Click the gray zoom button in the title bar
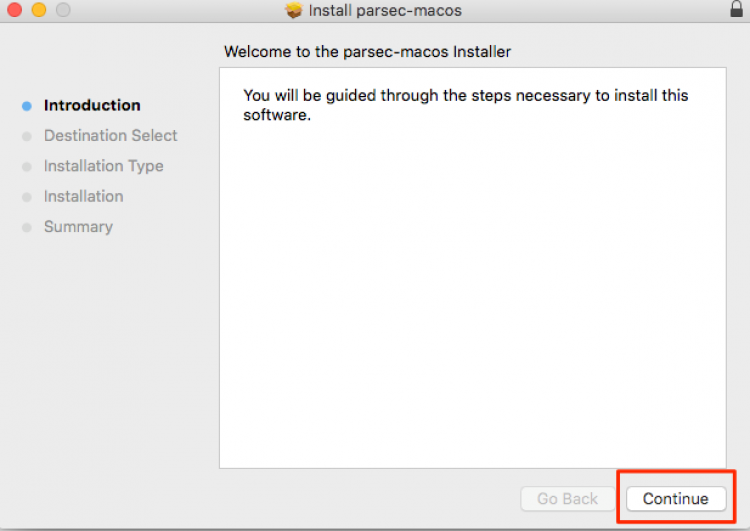 point(63,10)
